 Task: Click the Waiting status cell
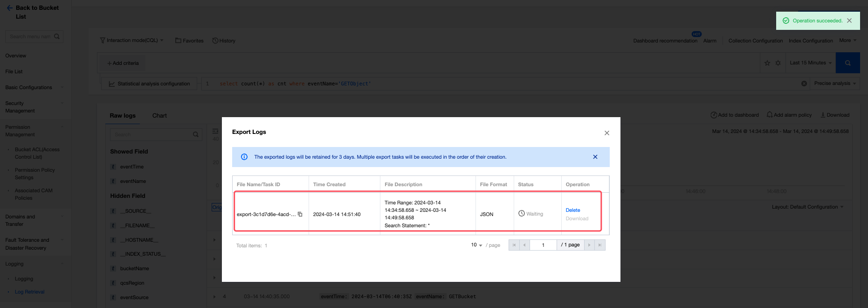[x=531, y=214]
